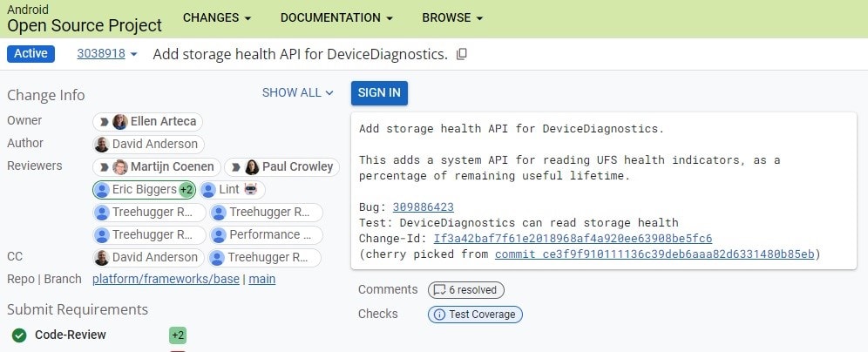
Task: Click Martijn Coenen's reviewer avatar
Action: point(120,166)
